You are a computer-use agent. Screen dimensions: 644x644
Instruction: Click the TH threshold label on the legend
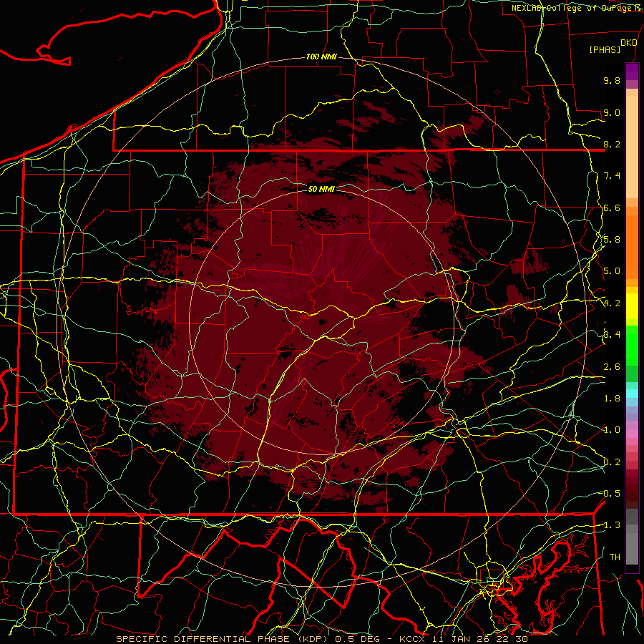pyautogui.click(x=615, y=557)
